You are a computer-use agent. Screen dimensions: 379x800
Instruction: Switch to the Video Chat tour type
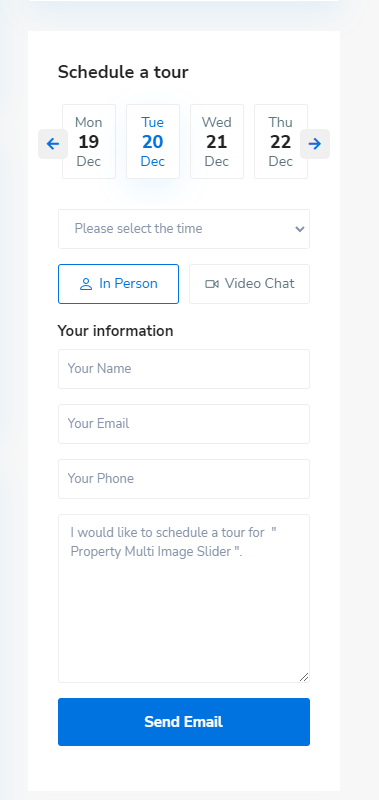(249, 284)
